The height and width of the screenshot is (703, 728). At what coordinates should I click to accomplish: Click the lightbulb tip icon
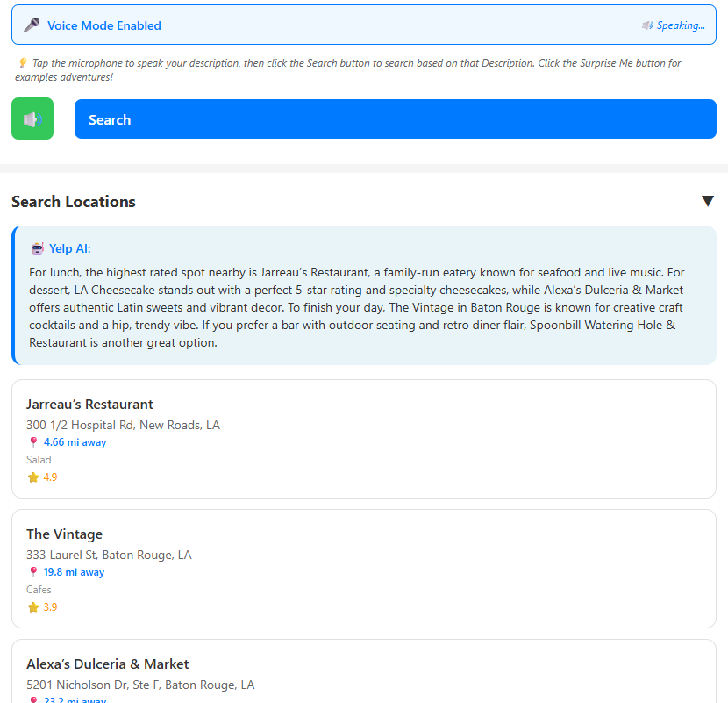point(22,62)
